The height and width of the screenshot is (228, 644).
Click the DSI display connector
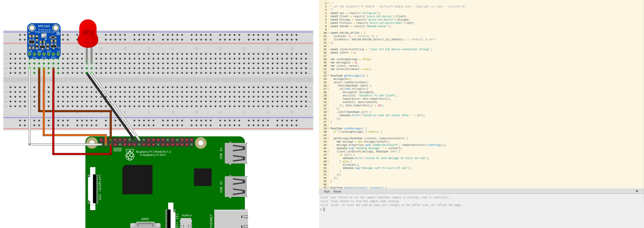93,188
